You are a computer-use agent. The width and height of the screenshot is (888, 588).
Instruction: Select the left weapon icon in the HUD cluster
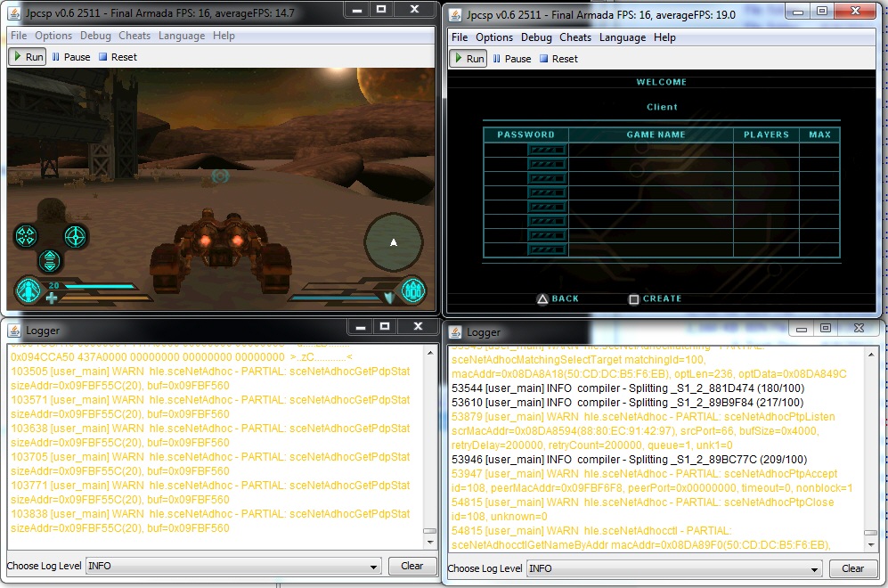coord(26,236)
